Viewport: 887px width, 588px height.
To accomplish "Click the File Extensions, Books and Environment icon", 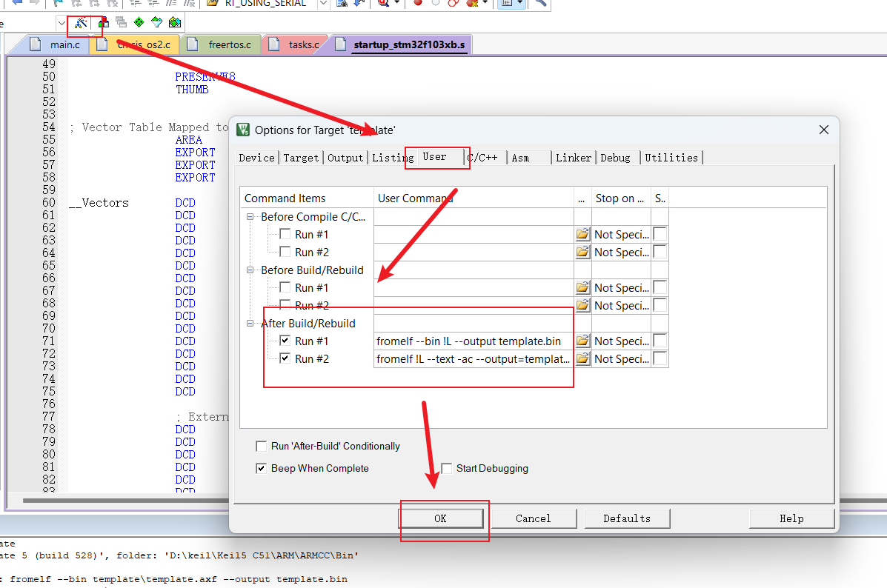I will point(103,23).
